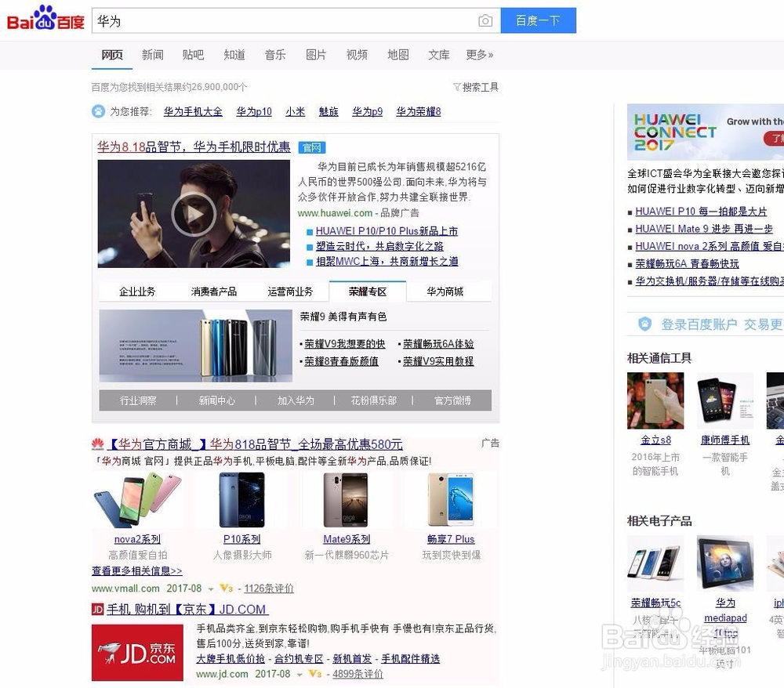The width and height of the screenshot is (784, 688).
Task: Click V3 credit icon for vmall.com
Action: pos(227,588)
